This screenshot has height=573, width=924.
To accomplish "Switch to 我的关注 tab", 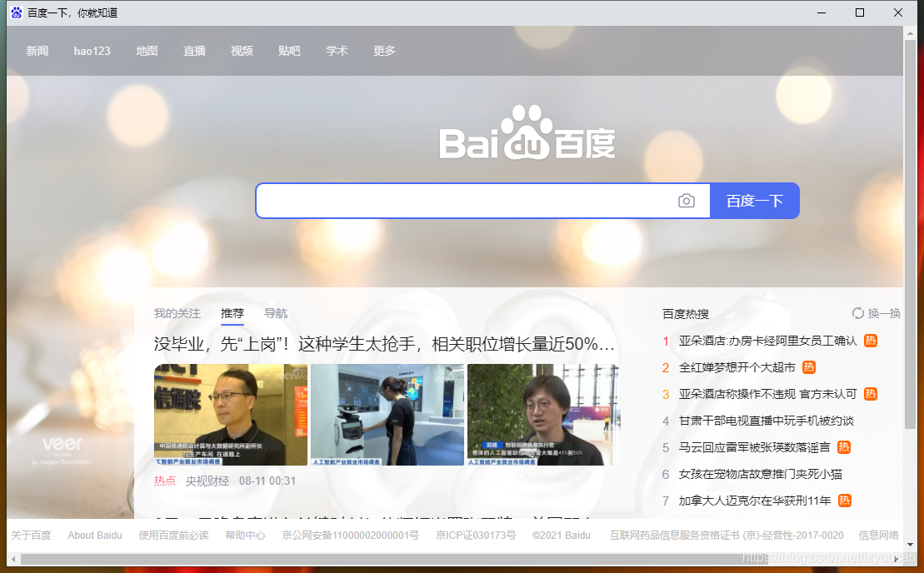I will [177, 313].
